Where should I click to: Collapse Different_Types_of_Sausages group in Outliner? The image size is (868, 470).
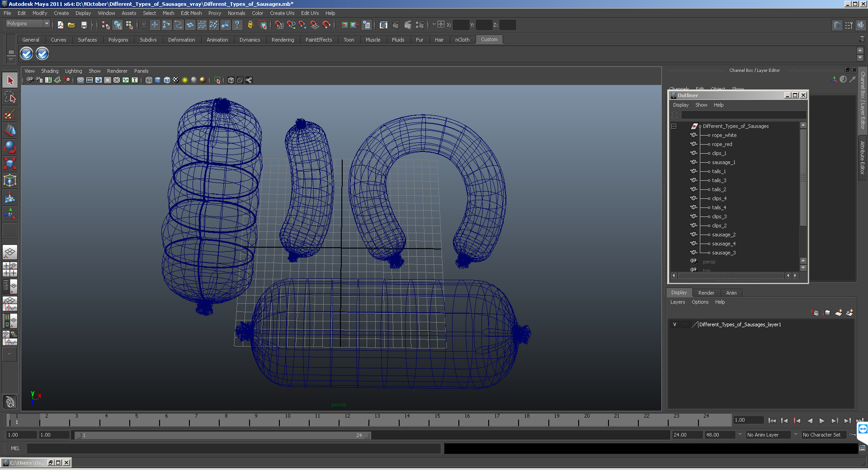pos(674,126)
